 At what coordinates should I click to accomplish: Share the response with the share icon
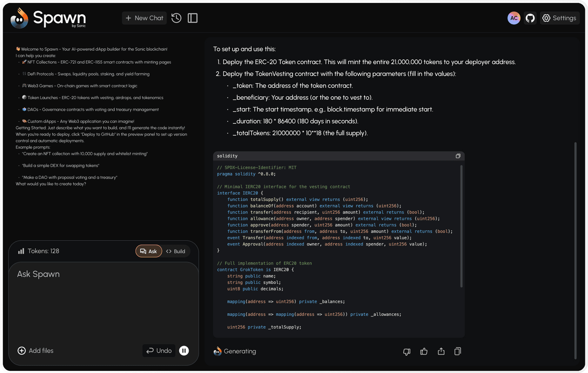pos(441,351)
